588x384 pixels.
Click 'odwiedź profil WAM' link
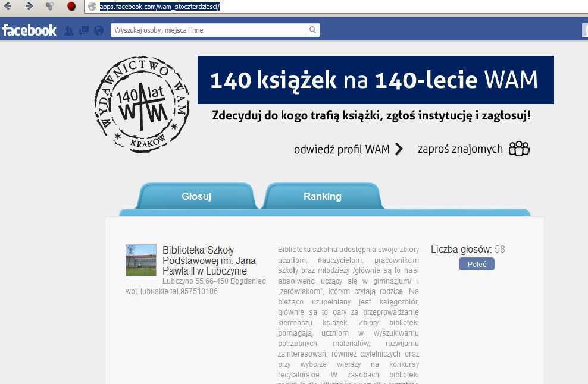point(342,149)
